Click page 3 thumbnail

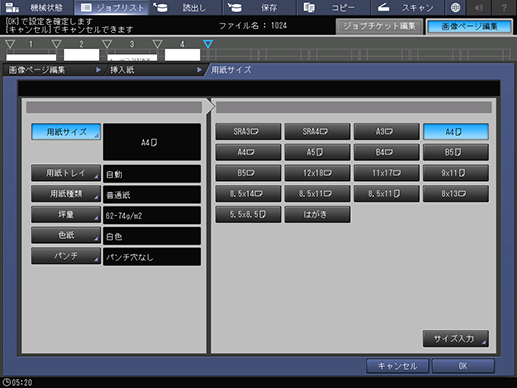tap(132, 57)
